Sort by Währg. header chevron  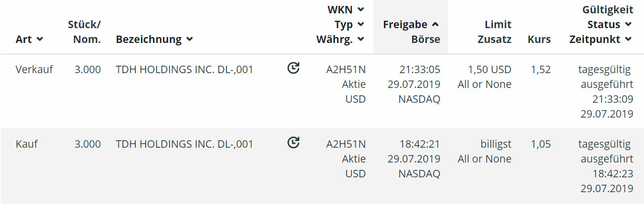(x=361, y=40)
